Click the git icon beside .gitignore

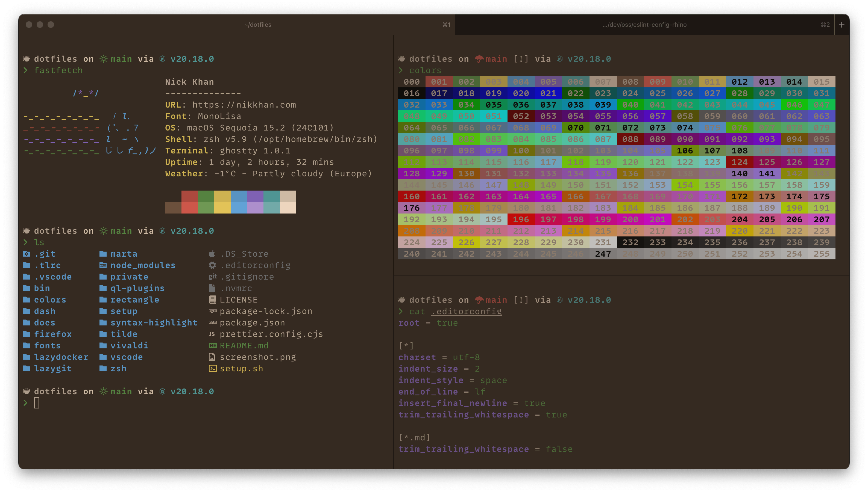point(213,277)
